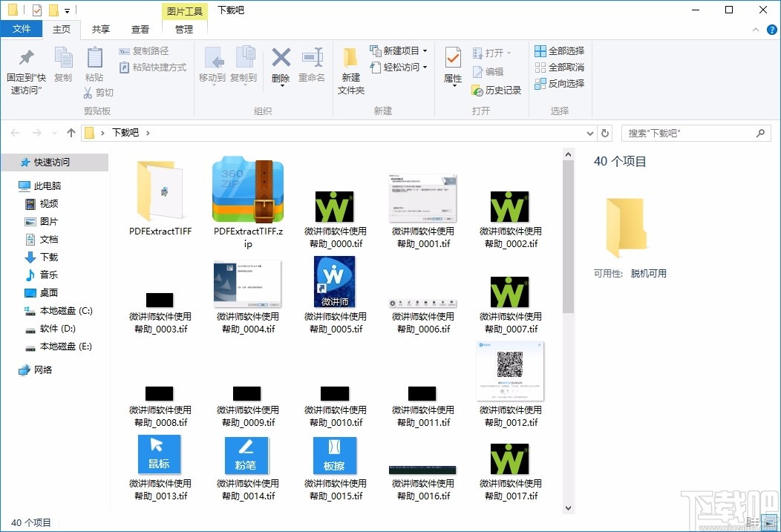Open the 文件 menu
This screenshot has width=781, height=532.
pyautogui.click(x=22, y=29)
